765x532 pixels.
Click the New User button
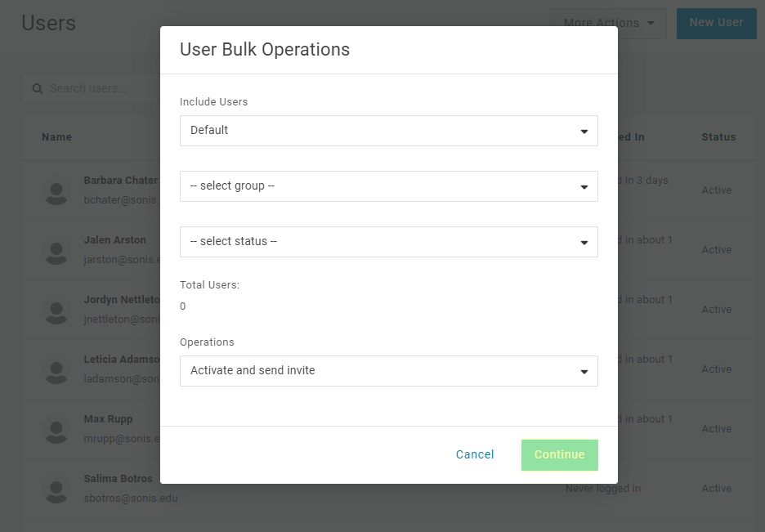point(716,23)
